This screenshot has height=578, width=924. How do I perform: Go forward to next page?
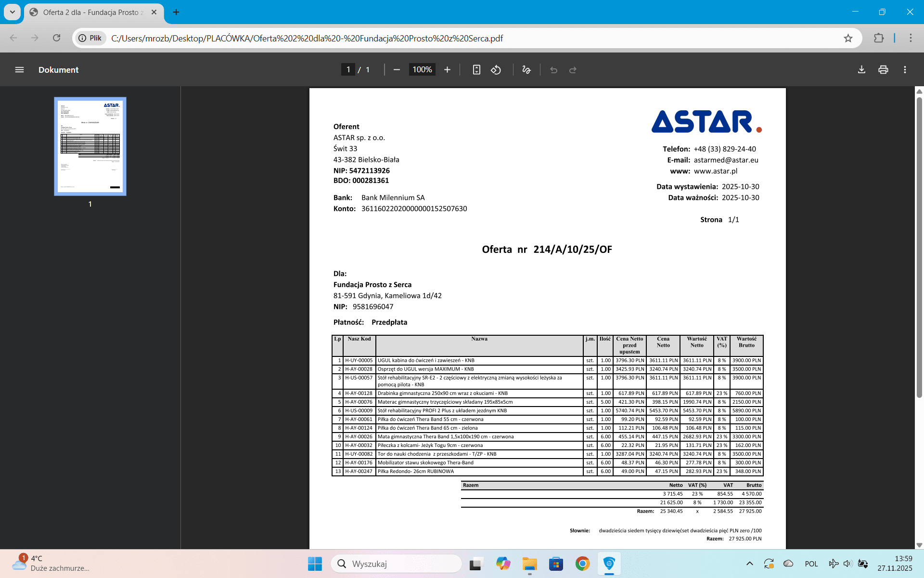tap(35, 38)
